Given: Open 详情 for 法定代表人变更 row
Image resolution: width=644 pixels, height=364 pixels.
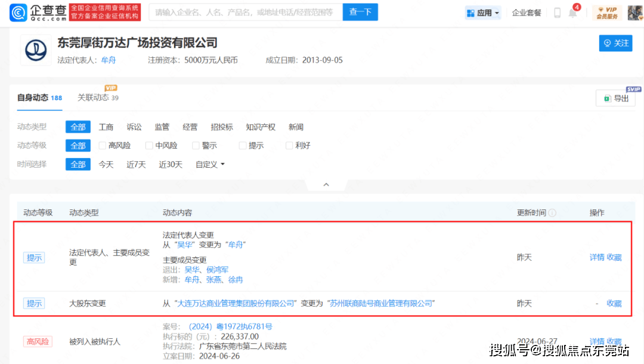Looking at the screenshot, I should coord(597,258).
